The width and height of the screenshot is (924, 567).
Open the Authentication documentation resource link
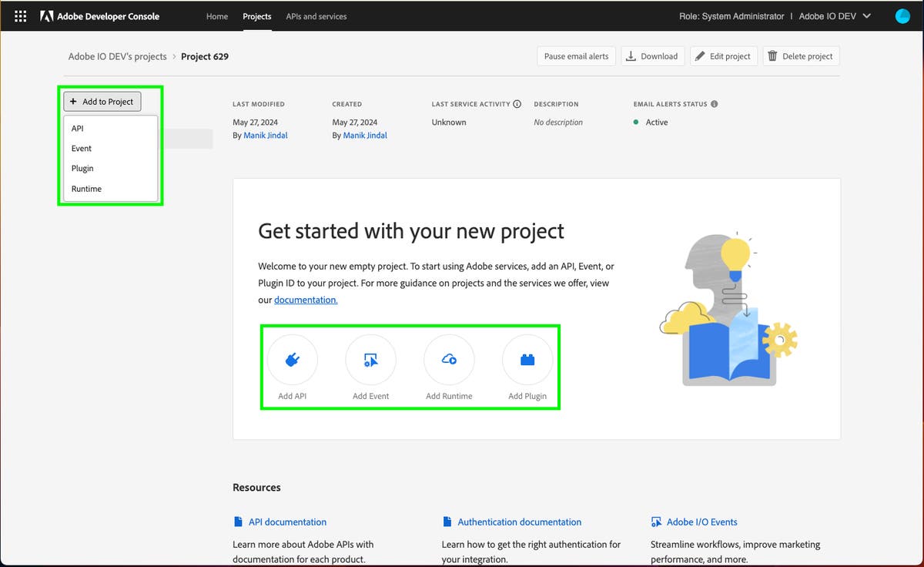tap(519, 522)
